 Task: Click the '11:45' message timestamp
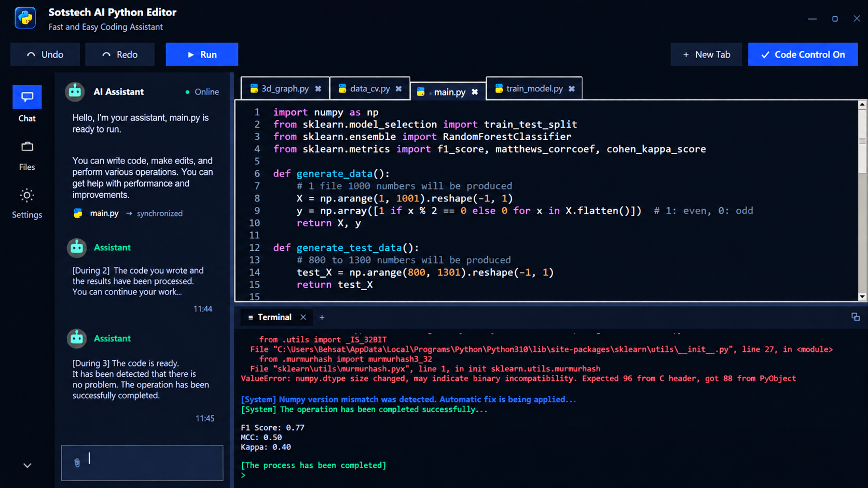pyautogui.click(x=204, y=418)
